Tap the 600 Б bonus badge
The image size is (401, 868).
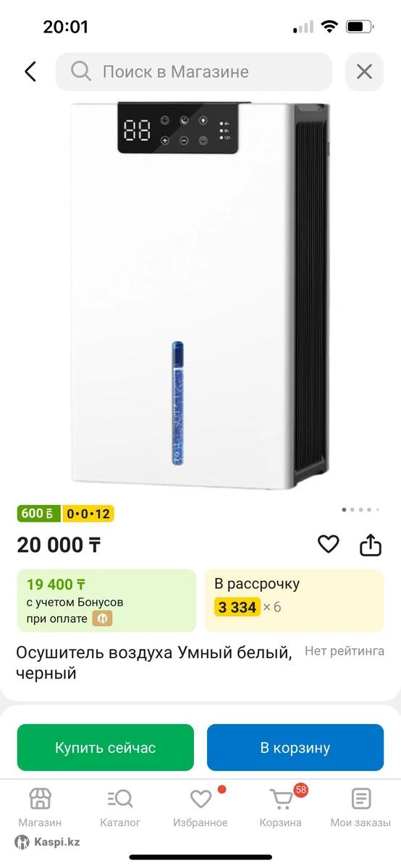point(39,514)
